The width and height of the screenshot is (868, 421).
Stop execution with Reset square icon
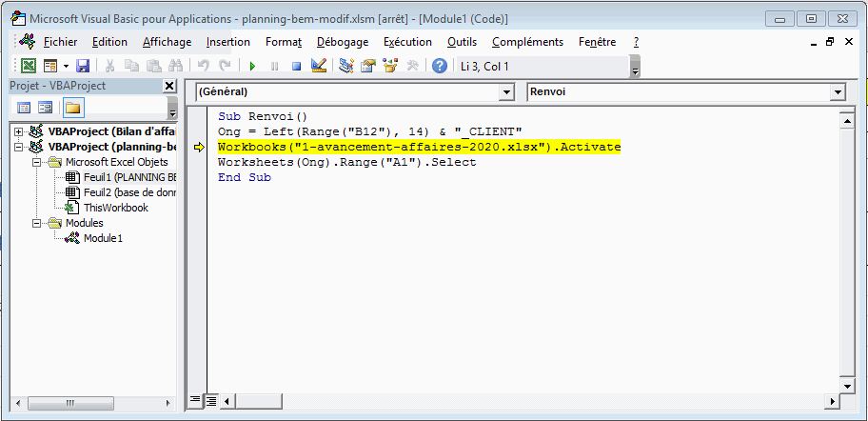[x=296, y=67]
